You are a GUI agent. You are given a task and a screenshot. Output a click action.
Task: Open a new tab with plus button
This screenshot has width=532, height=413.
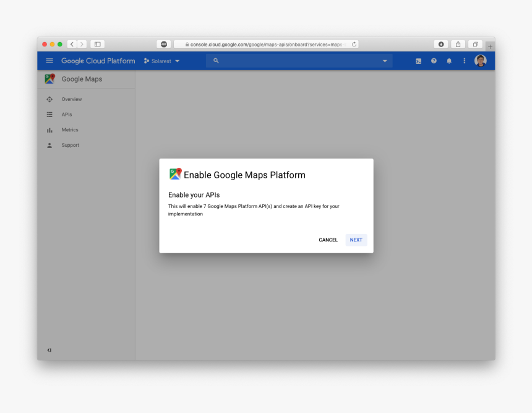[491, 46]
